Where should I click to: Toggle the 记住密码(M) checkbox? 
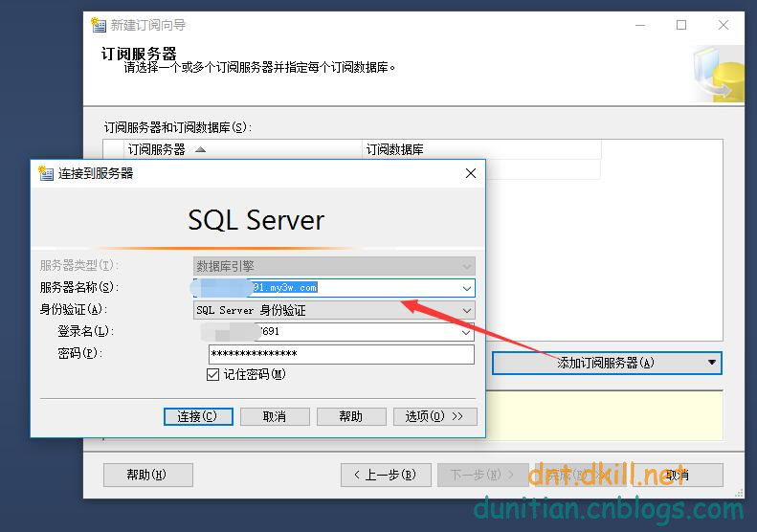coord(212,375)
